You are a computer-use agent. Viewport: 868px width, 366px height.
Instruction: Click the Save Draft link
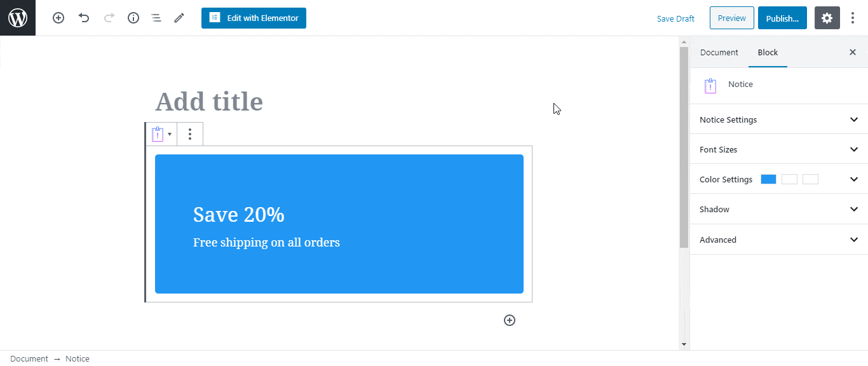[x=675, y=18]
